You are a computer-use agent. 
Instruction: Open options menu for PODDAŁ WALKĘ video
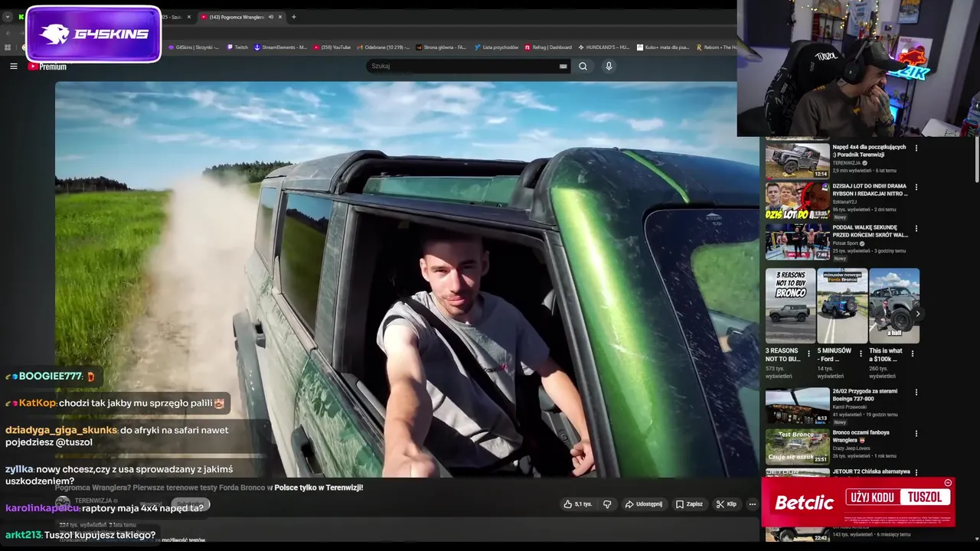[x=916, y=228]
